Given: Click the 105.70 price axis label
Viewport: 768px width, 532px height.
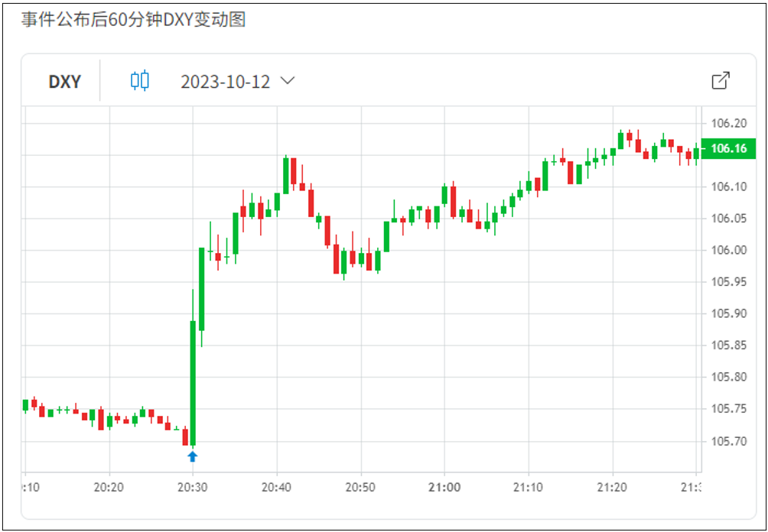Looking at the screenshot, I should 728,441.
